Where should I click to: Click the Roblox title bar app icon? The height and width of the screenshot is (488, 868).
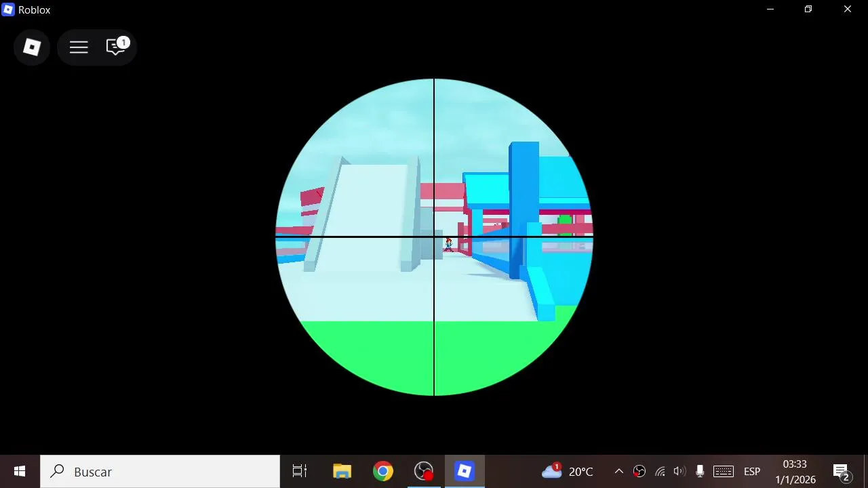coord(8,9)
